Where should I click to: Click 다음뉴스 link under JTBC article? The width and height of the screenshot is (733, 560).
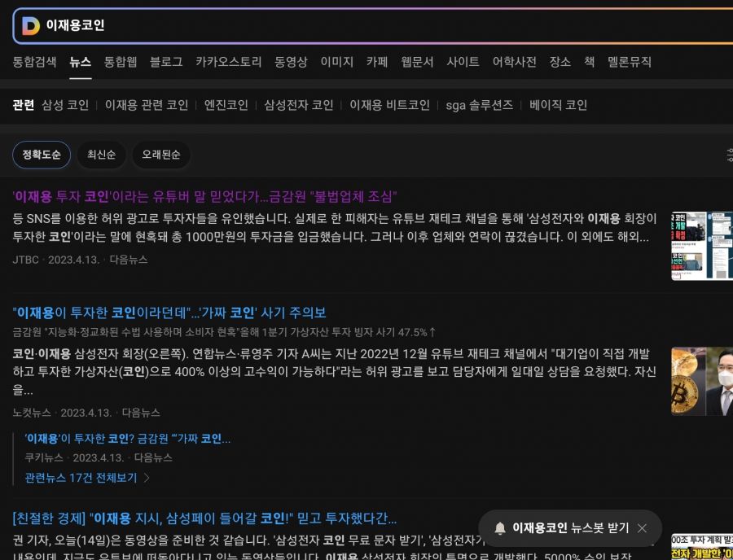click(x=129, y=260)
